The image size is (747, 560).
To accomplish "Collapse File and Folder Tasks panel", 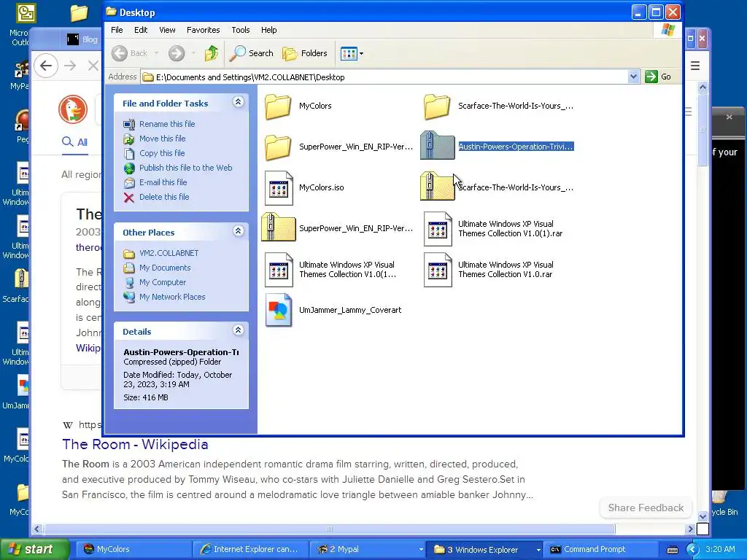I will 239,102.
